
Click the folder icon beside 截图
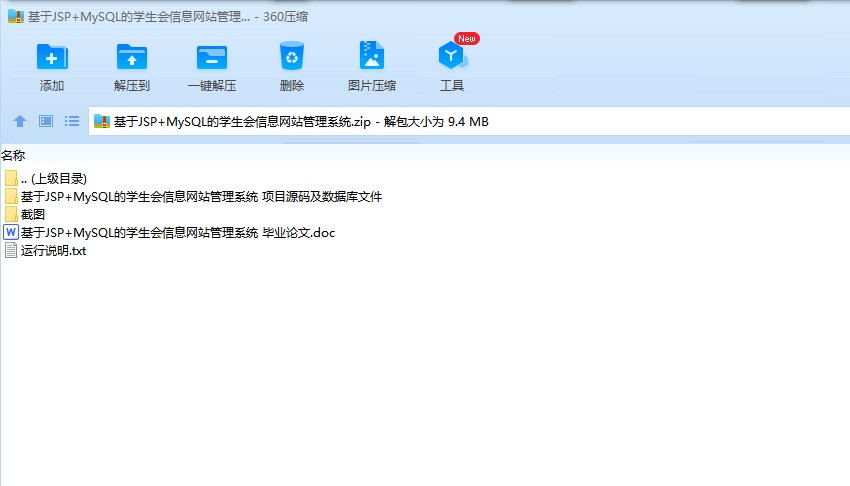[11, 214]
